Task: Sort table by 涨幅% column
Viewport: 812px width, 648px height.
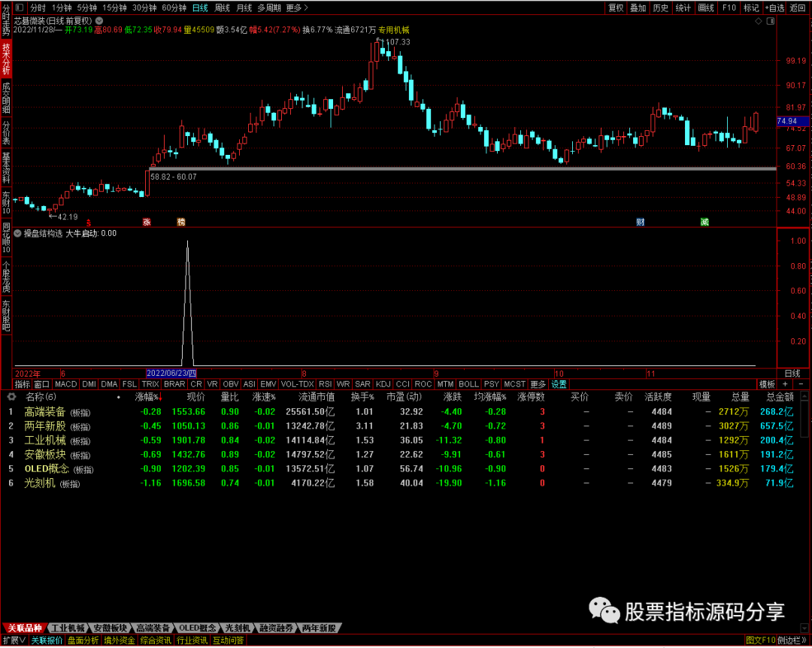Action: tap(148, 397)
